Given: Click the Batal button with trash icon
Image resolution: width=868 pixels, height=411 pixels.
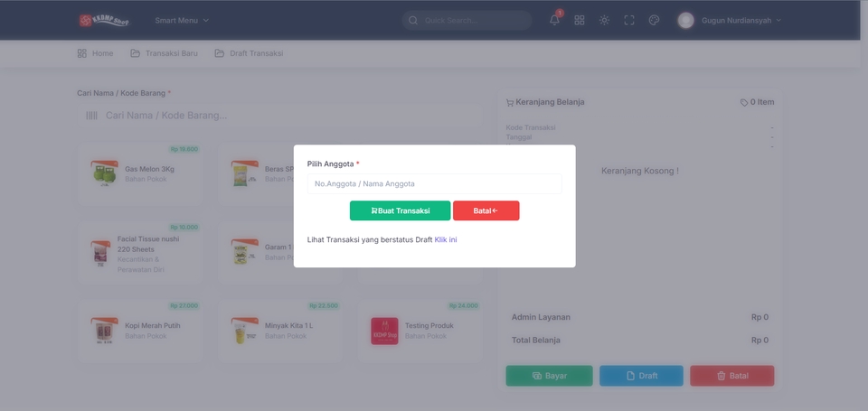Looking at the screenshot, I should point(731,376).
